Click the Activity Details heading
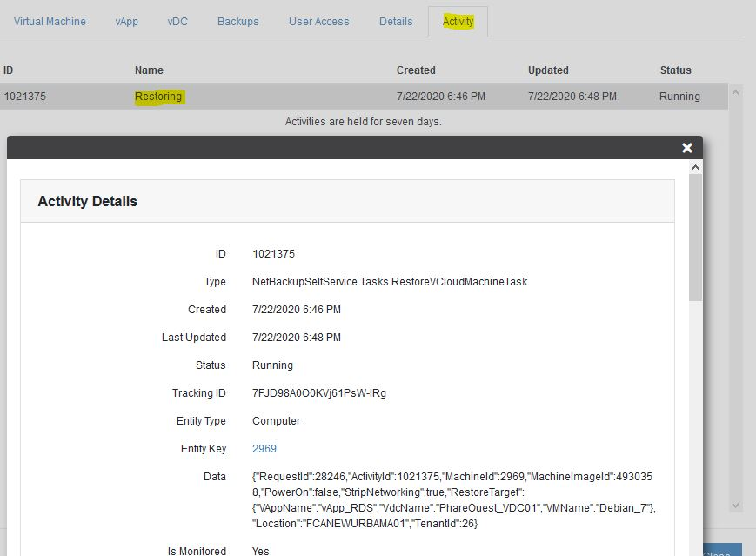 tap(88, 201)
